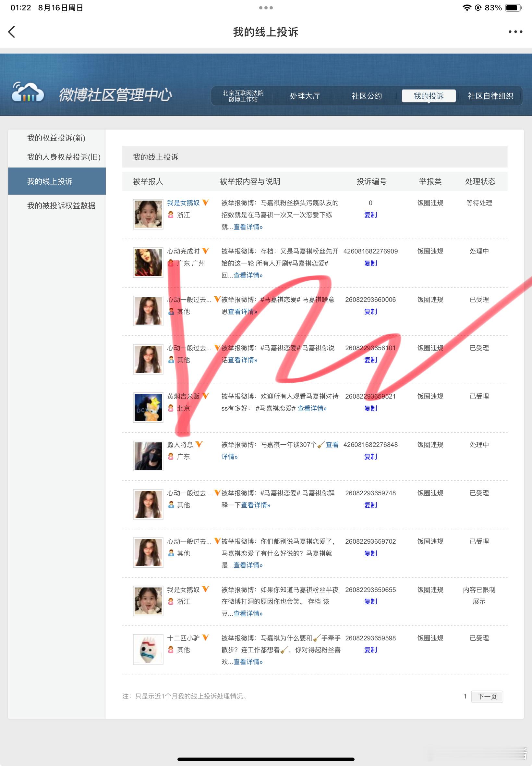The height and width of the screenshot is (766, 532).
Task: View details in the 内容已限制展示 row
Action: (x=248, y=613)
